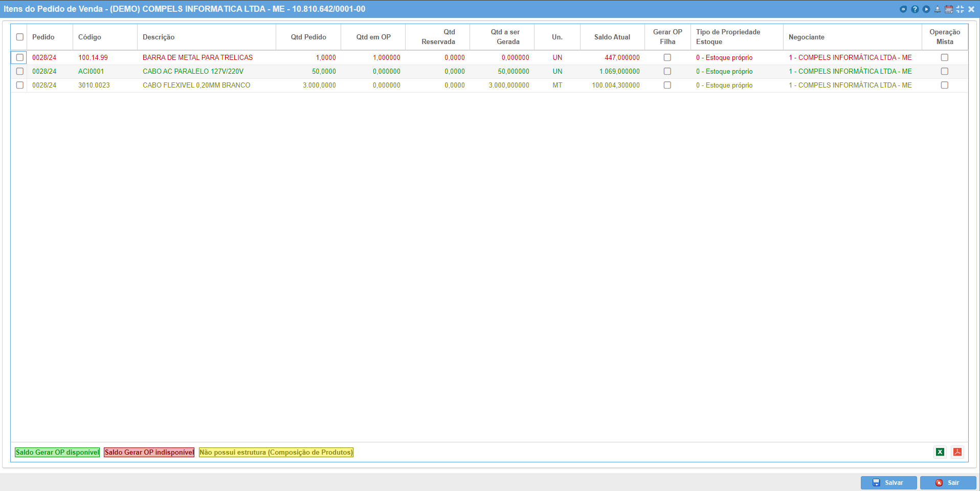Export the grid to PDF
Image resolution: width=980 pixels, height=491 pixels.
tap(957, 452)
